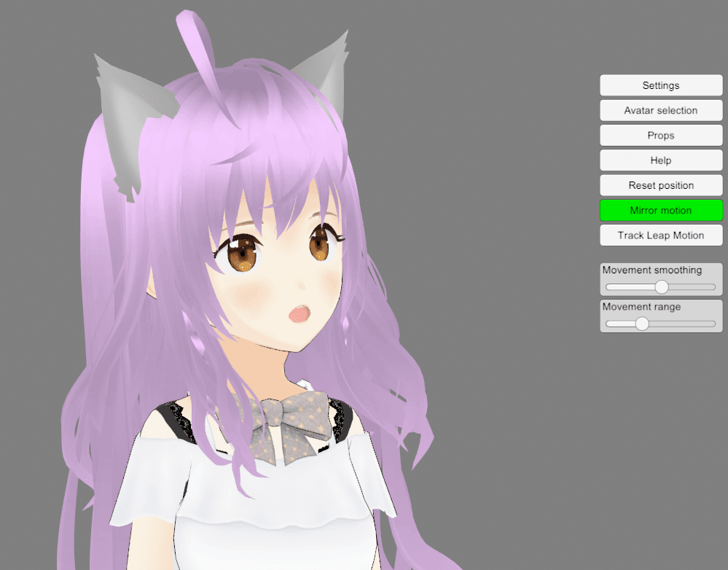Click the Movement range slider handle
The height and width of the screenshot is (570, 728).
642,324
